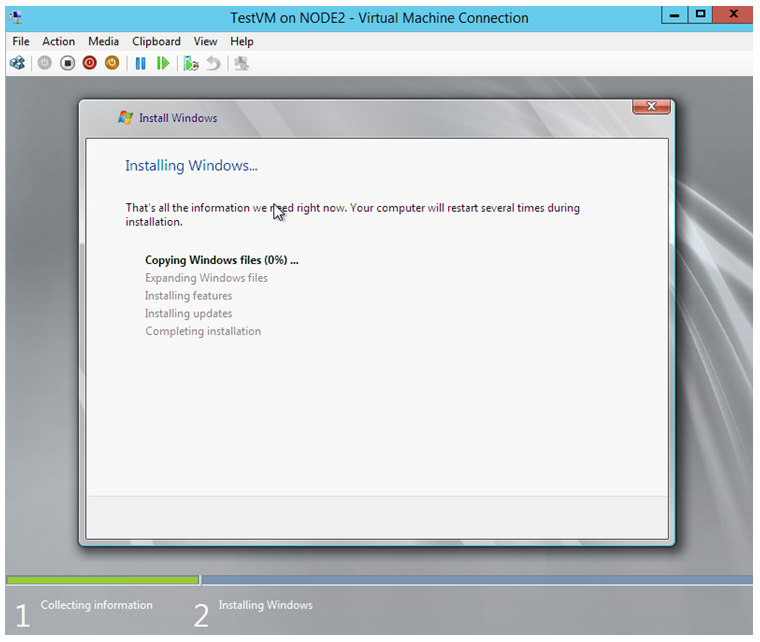This screenshot has height=642, width=760.
Task: Open the View menu
Action: (206, 42)
